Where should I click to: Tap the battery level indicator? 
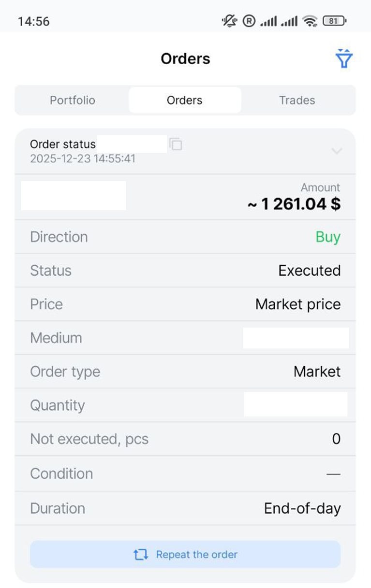click(334, 21)
